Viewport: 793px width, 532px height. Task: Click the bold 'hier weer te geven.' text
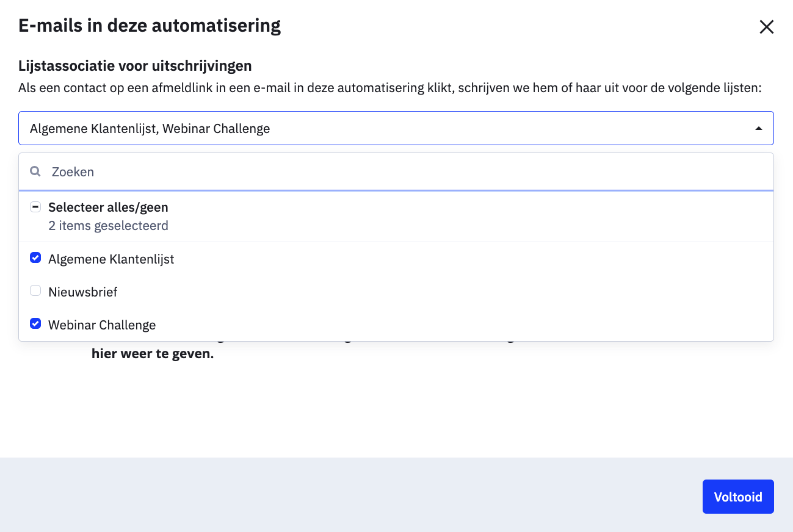pyautogui.click(x=153, y=354)
